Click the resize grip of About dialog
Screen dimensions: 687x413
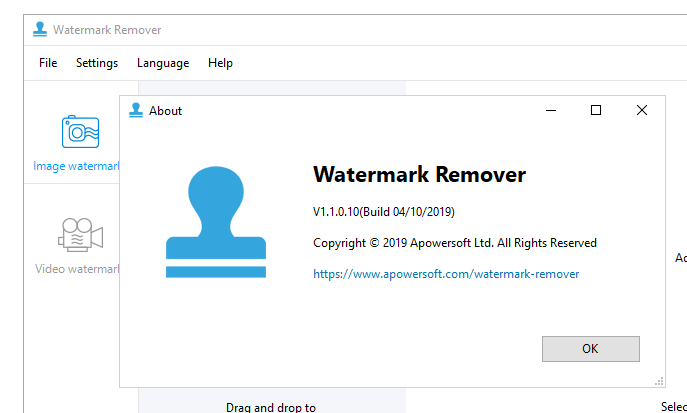pos(660,381)
